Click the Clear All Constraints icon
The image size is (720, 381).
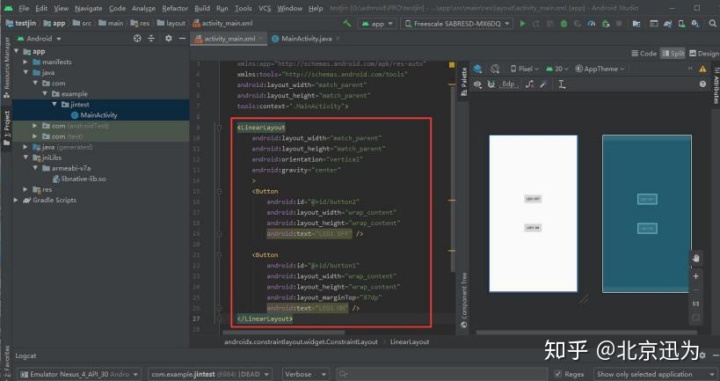(x=530, y=84)
